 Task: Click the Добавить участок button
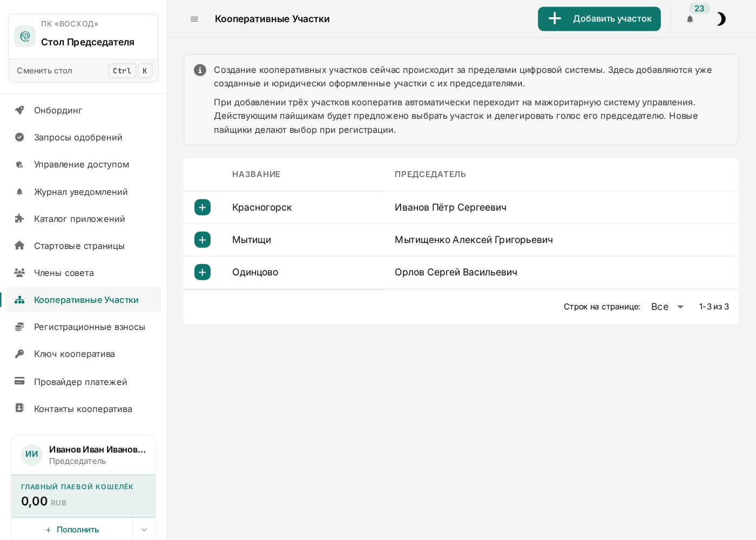coord(599,19)
